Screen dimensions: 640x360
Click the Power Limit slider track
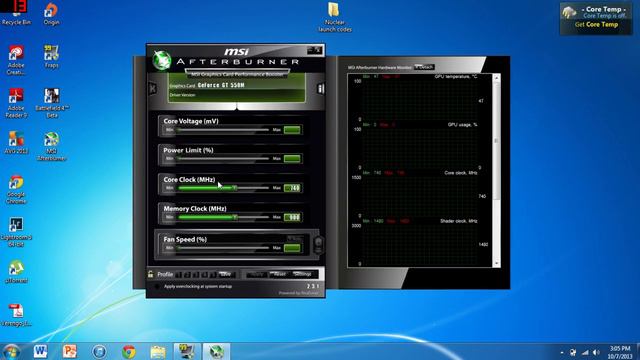coord(223,158)
